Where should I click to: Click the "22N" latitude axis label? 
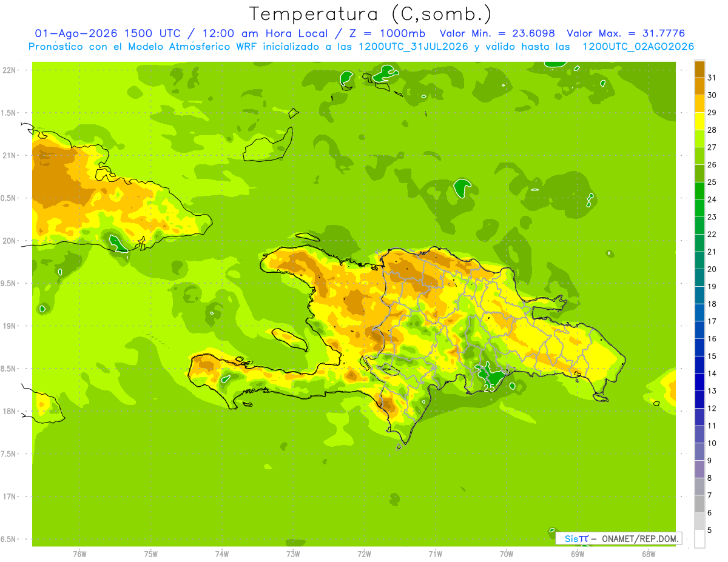pyautogui.click(x=9, y=70)
